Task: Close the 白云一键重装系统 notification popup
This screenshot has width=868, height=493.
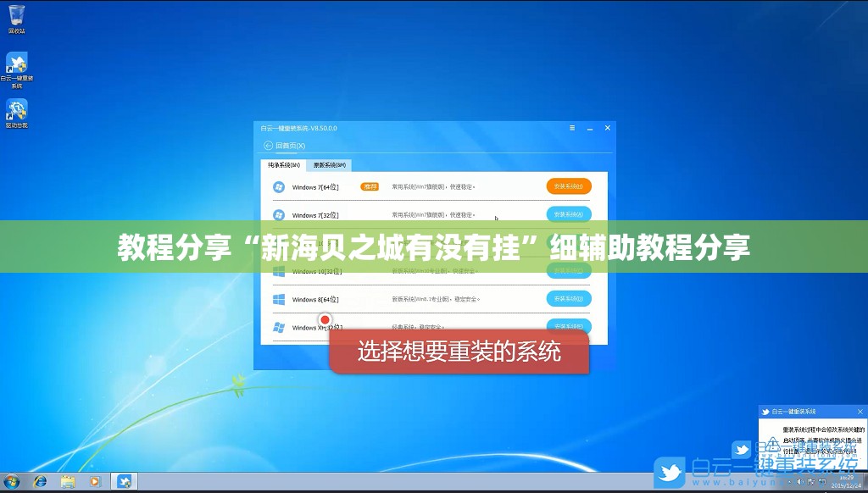Action: click(860, 412)
